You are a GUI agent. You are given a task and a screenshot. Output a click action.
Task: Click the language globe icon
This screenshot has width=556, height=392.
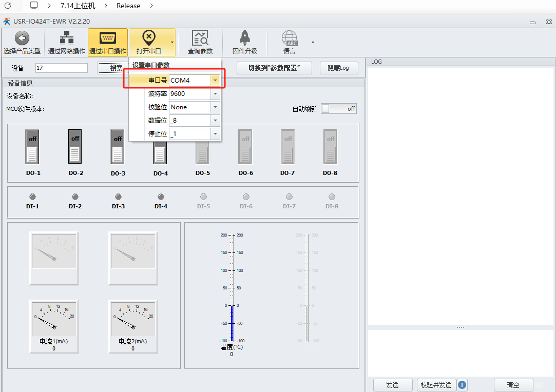[290, 38]
